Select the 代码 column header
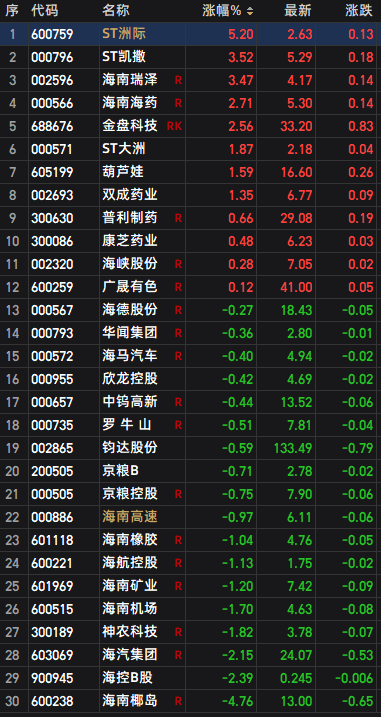 tap(45, 11)
